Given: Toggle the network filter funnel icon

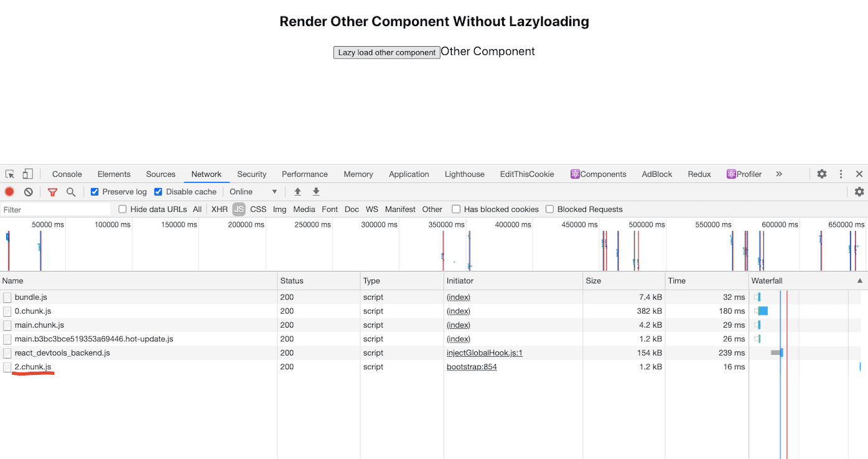Looking at the screenshot, I should 53,192.
